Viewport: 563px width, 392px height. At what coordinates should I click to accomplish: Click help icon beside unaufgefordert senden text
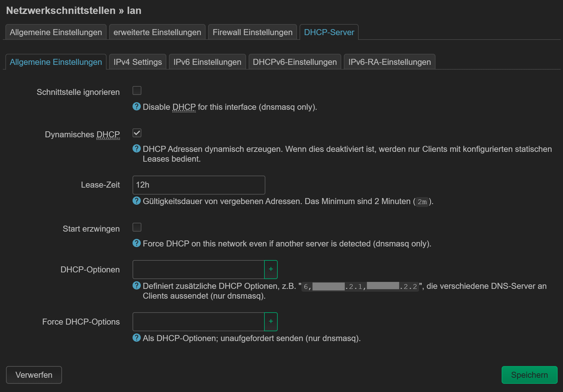136,338
